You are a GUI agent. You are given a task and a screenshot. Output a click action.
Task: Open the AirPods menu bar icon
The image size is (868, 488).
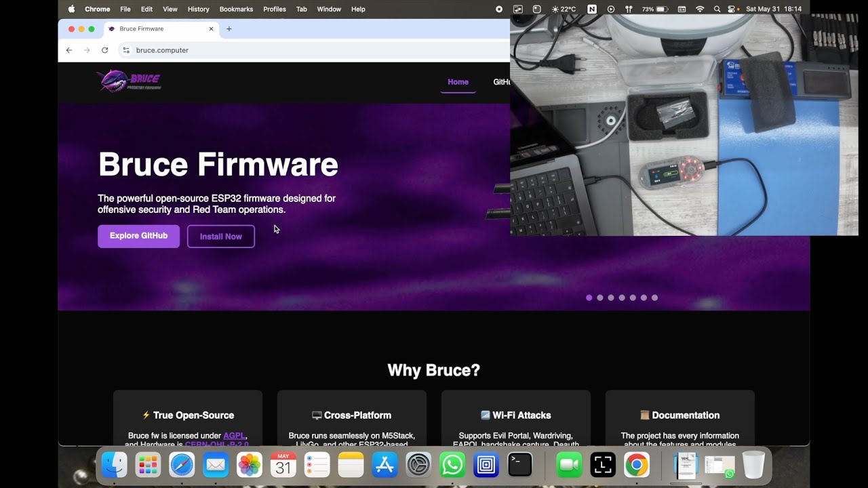click(629, 9)
